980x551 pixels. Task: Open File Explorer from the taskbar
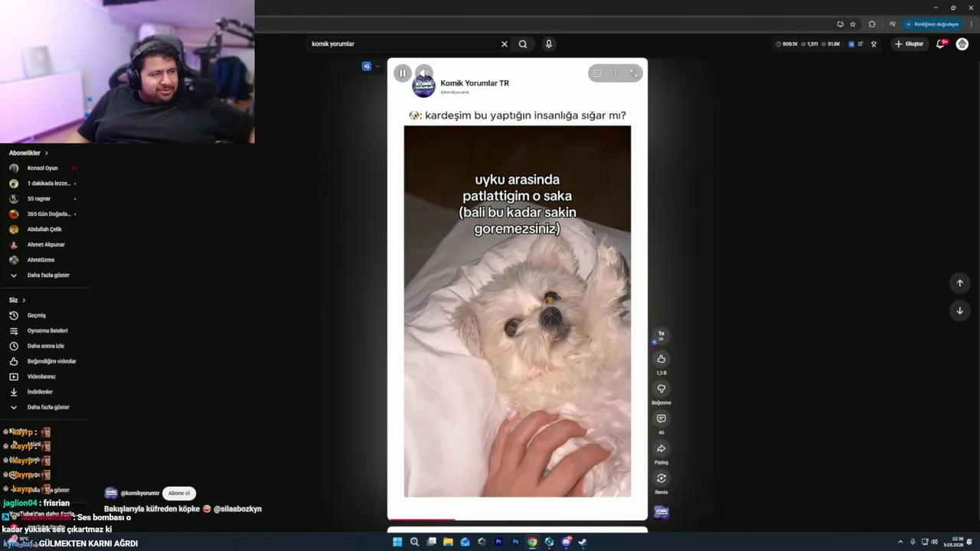448,542
